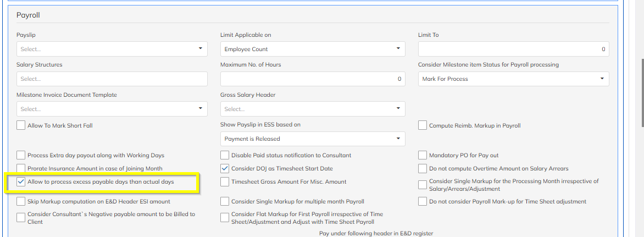Open the Payslip dropdown
This screenshot has height=237, width=644.
pos(112,49)
